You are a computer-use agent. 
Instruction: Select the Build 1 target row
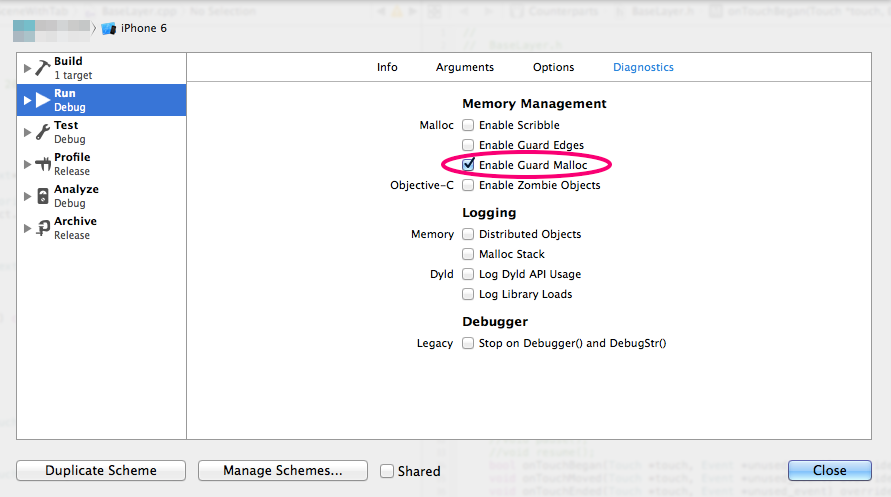tap(102, 68)
